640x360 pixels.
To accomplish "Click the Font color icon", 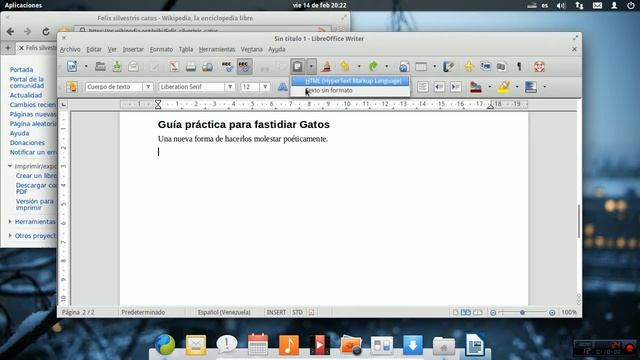I will pyautogui.click(x=476, y=87).
